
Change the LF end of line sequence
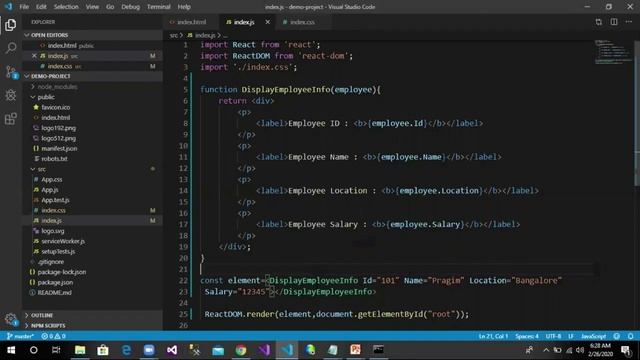pos(571,336)
